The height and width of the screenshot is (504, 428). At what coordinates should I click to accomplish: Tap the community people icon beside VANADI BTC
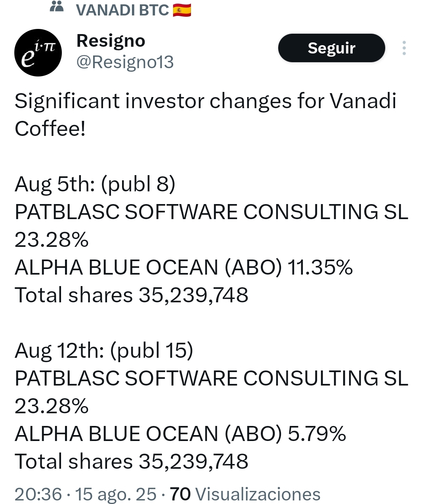tap(57, 7)
